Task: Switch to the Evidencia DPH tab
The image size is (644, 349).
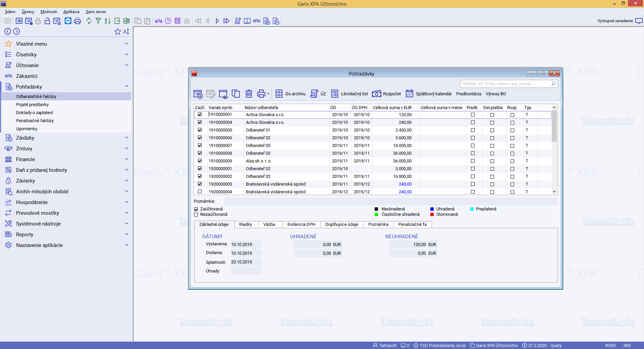Action: (x=301, y=225)
